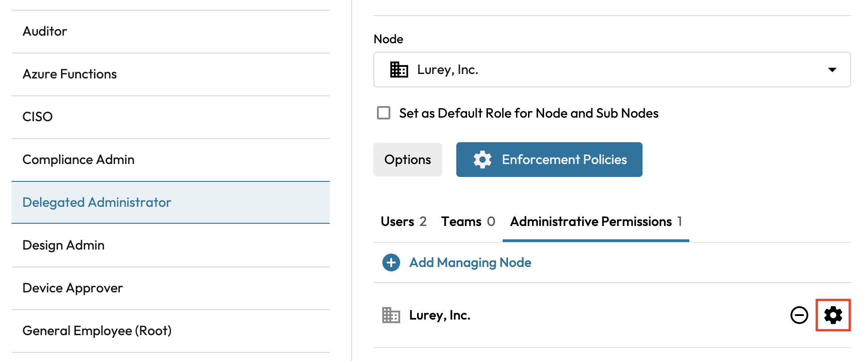Viewport: 868px width, 361px height.
Task: Click the building icon beside managed Lurey, Inc.
Action: (391, 315)
